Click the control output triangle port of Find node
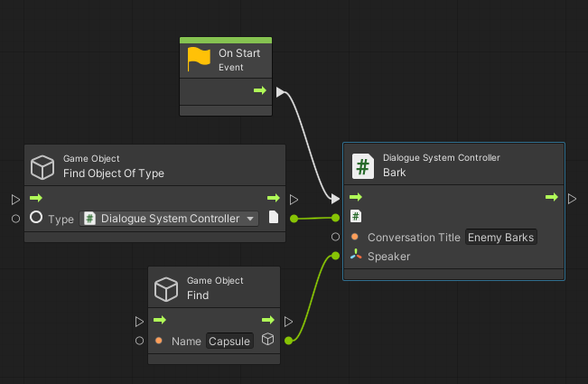Screen dimensions: 588x384 pyautogui.click(x=288, y=322)
